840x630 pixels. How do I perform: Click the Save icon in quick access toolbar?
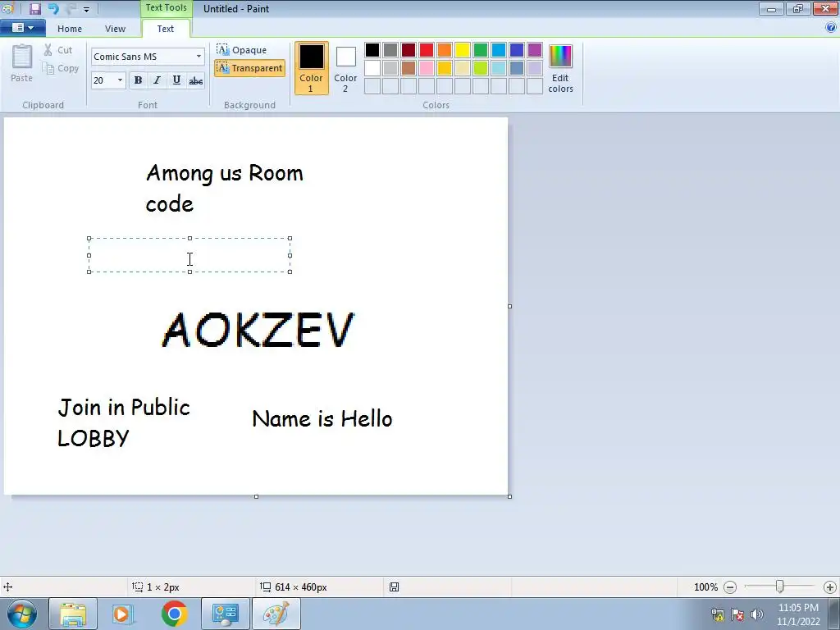pyautogui.click(x=34, y=8)
